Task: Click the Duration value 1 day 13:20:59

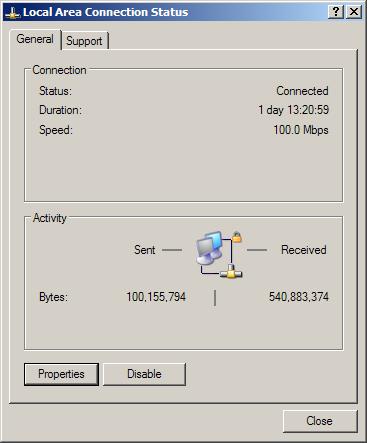Action: click(x=294, y=110)
